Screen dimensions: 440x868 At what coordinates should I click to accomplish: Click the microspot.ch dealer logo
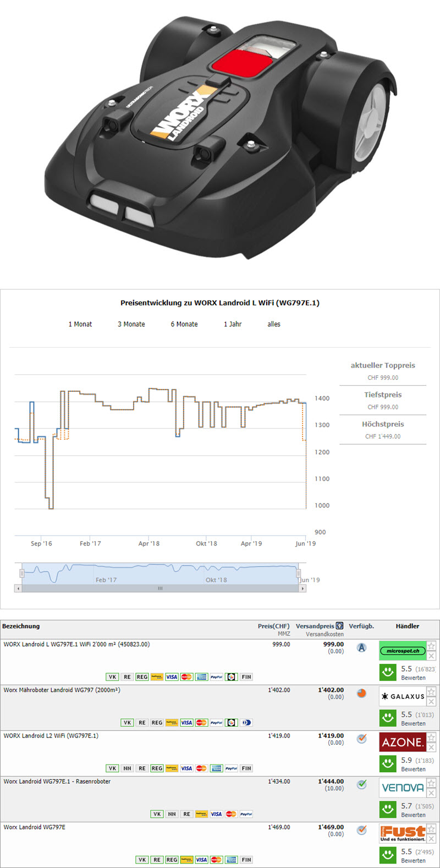tap(403, 651)
